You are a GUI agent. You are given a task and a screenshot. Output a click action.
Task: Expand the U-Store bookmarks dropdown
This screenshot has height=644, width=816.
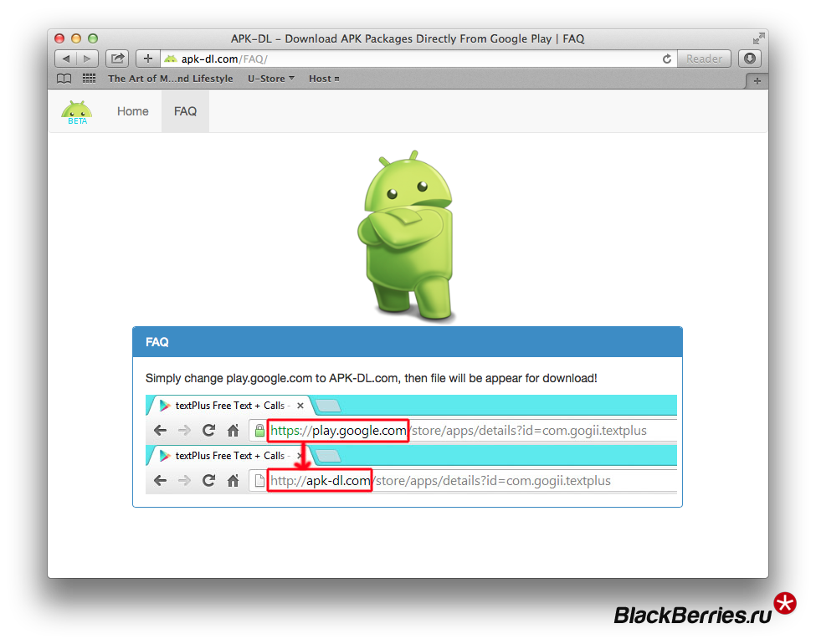tap(271, 79)
